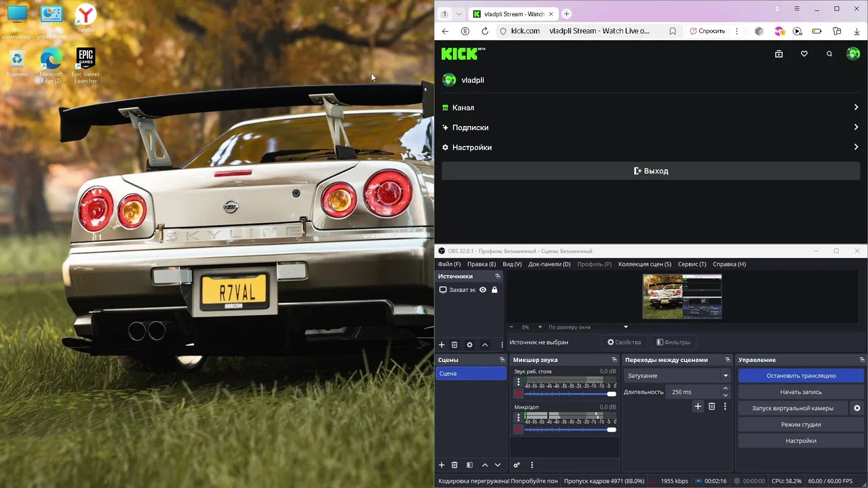Bookmark the page in the address bar
This screenshot has height=488, width=868.
click(x=673, y=31)
